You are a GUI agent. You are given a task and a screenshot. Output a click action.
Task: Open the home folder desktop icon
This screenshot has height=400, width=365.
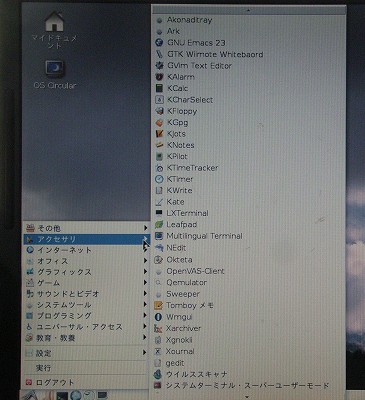tap(55, 22)
